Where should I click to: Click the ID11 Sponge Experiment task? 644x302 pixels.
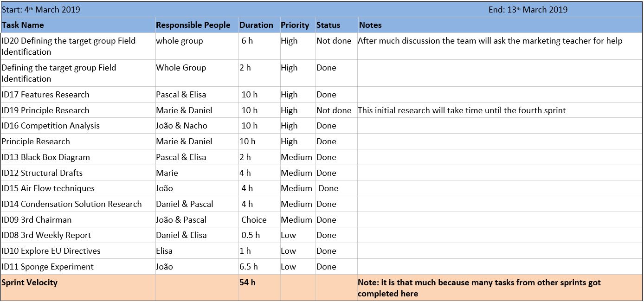47,267
